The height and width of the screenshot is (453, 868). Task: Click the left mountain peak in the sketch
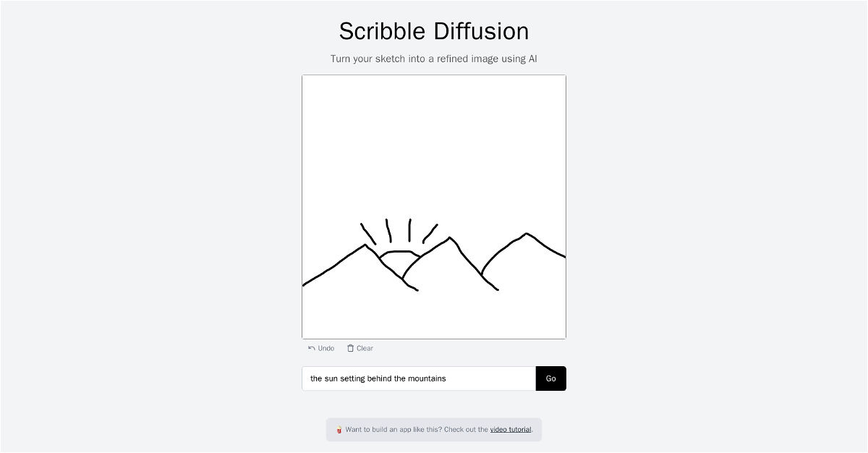365,245
